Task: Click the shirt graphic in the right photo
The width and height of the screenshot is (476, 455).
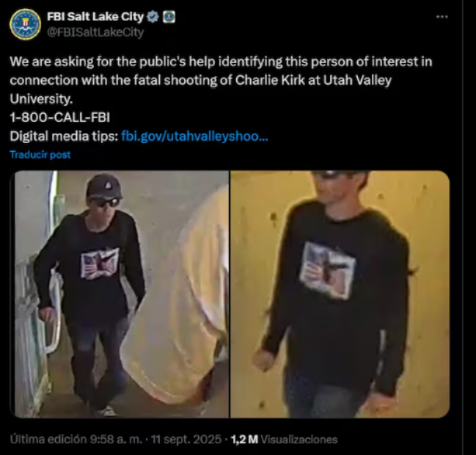Action: point(328,270)
